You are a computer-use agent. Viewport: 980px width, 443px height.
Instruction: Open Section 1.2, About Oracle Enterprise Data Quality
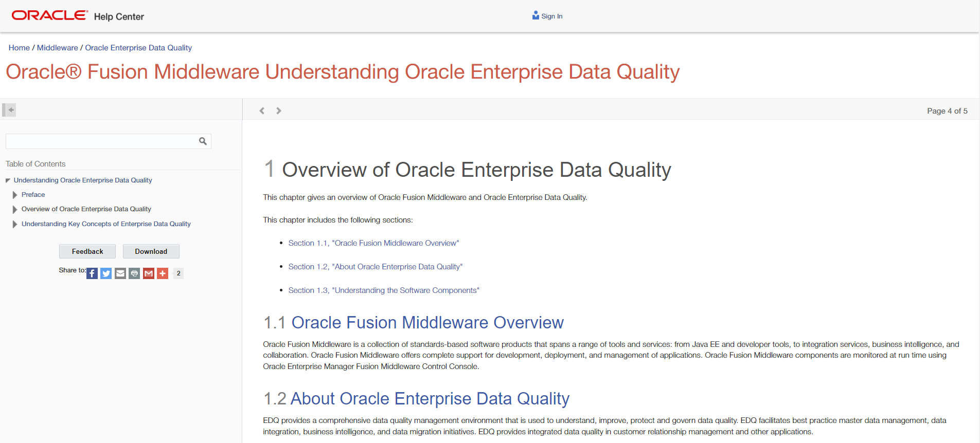tap(375, 266)
